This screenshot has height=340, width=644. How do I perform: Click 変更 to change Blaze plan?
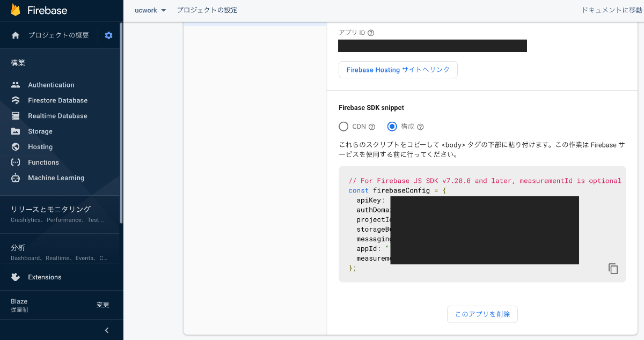click(103, 305)
